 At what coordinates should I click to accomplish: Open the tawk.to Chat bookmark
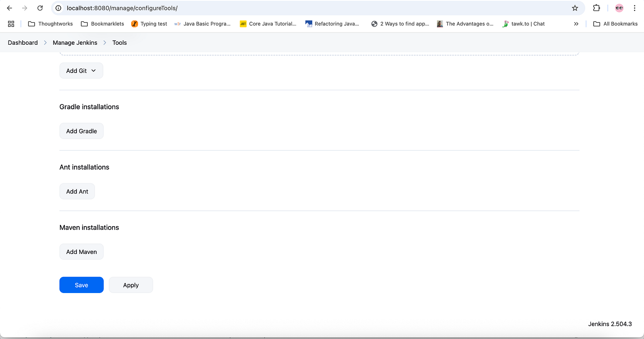pyautogui.click(x=524, y=24)
